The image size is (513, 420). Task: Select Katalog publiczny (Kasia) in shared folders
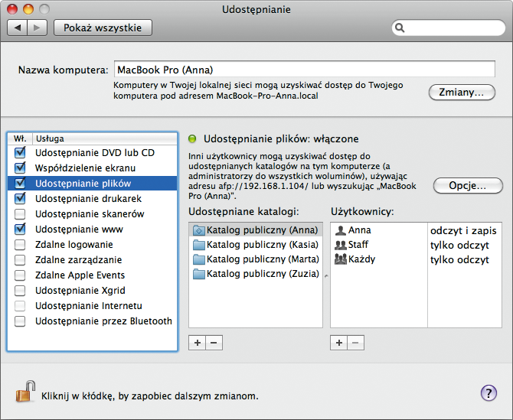pos(256,245)
